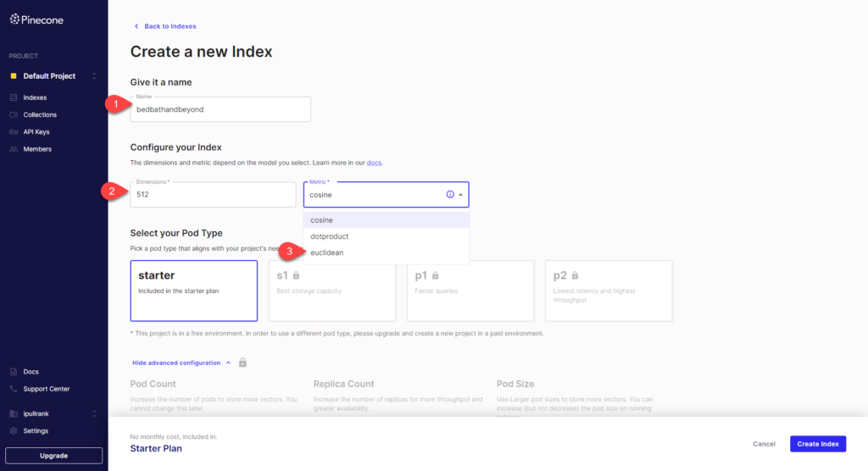Click the Pod Count heading

pos(153,384)
